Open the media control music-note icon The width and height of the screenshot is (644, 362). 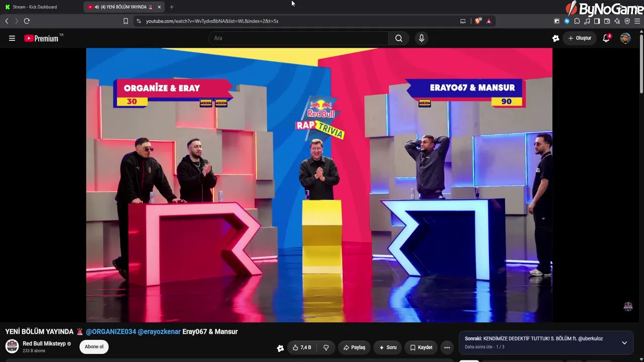(587, 21)
